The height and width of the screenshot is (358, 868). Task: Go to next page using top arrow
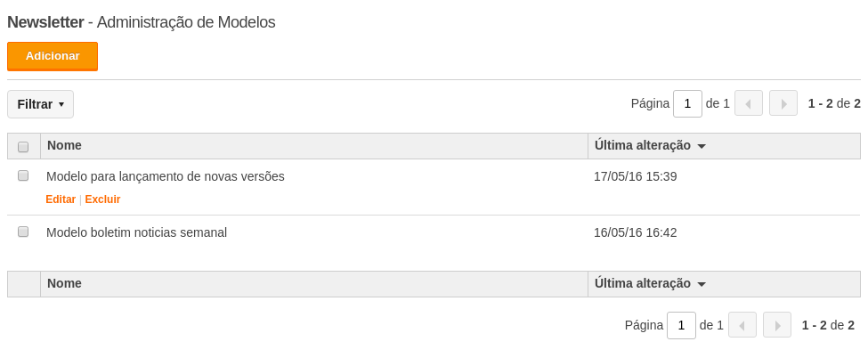tap(783, 103)
